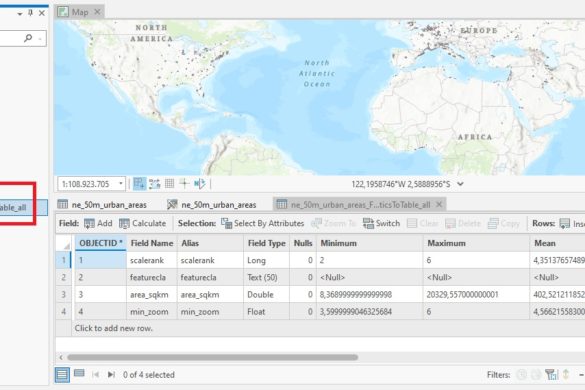
Task: Click the table's horizontal scrollbar
Action: pos(213,357)
